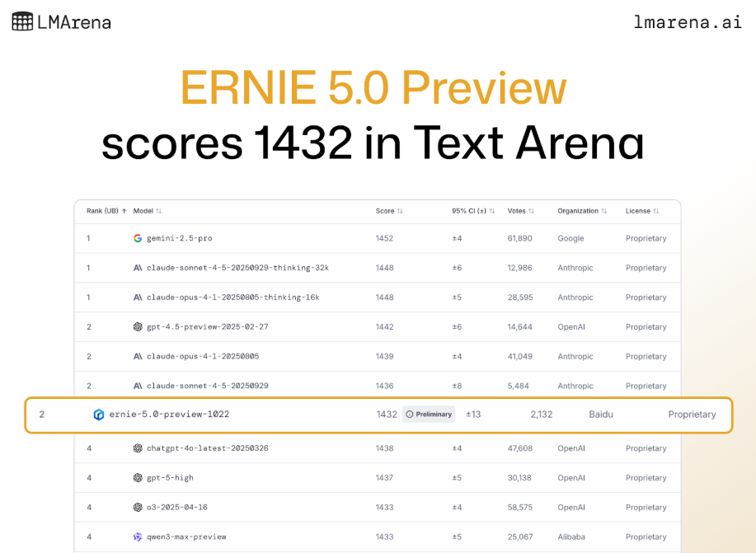This screenshot has height=553, width=756.
Task: Click Anthropic icon beside claude-sonnet-4-5-20250929-thinking-32k
Action: coord(138,268)
